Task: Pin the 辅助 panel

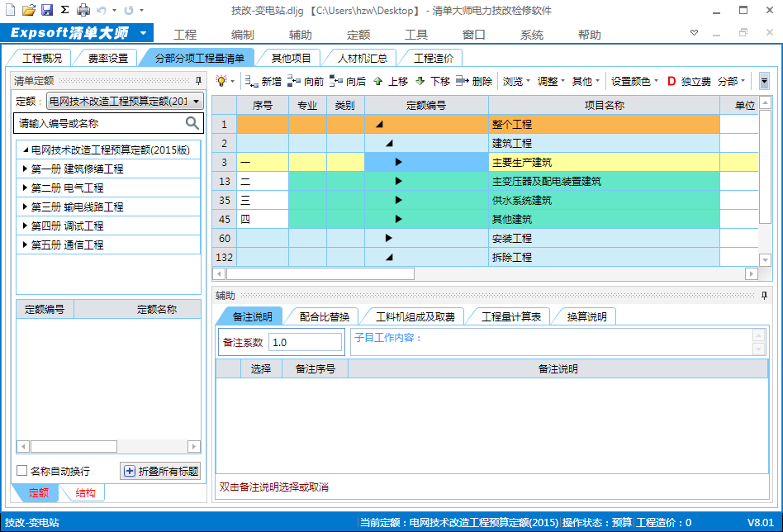Action: 764,295
